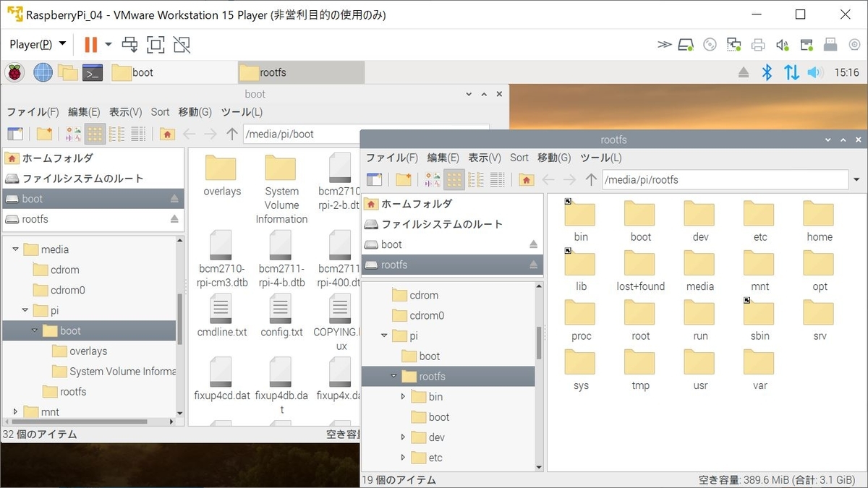Eject rootfs volume in boot window places

point(174,218)
